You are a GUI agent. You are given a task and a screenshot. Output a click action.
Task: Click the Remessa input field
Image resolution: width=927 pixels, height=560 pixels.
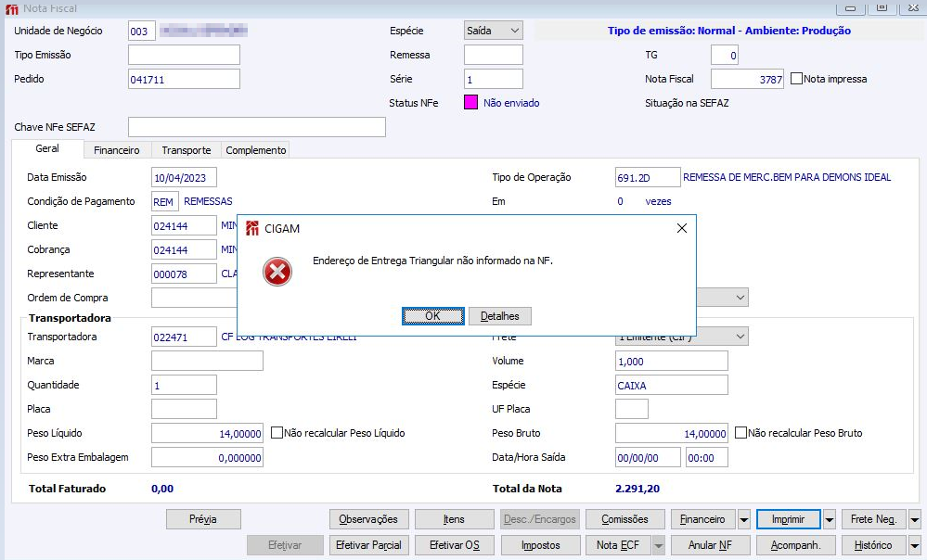(493, 55)
